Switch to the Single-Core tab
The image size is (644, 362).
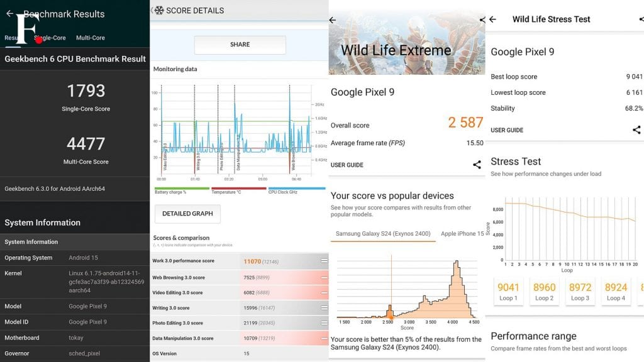[x=53, y=38]
